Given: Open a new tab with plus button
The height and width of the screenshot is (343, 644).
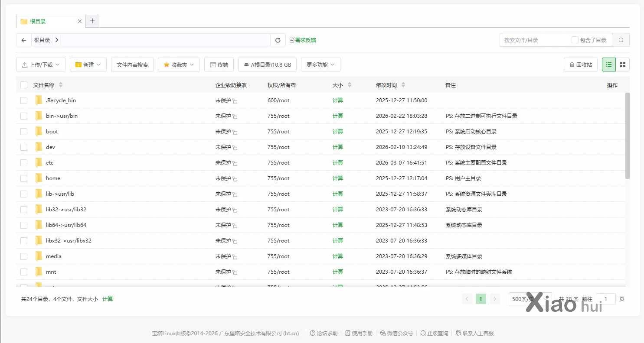Looking at the screenshot, I should click(x=92, y=20).
